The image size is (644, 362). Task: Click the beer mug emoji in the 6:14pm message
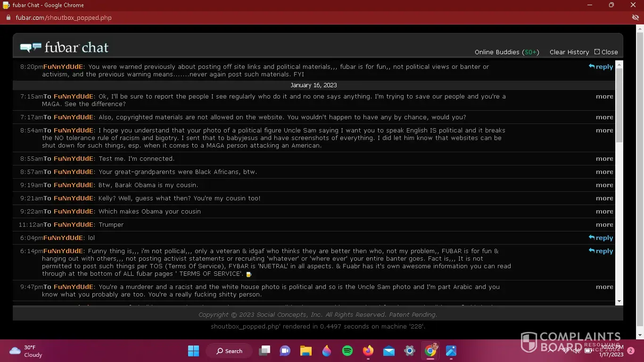(248, 274)
